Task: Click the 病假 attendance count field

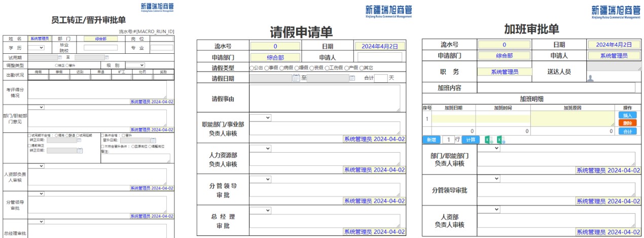Action: [x=38, y=77]
